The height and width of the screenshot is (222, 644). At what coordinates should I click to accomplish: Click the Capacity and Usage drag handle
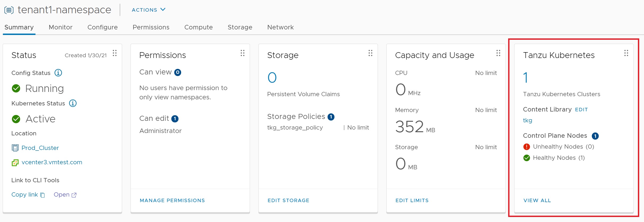pyautogui.click(x=498, y=53)
